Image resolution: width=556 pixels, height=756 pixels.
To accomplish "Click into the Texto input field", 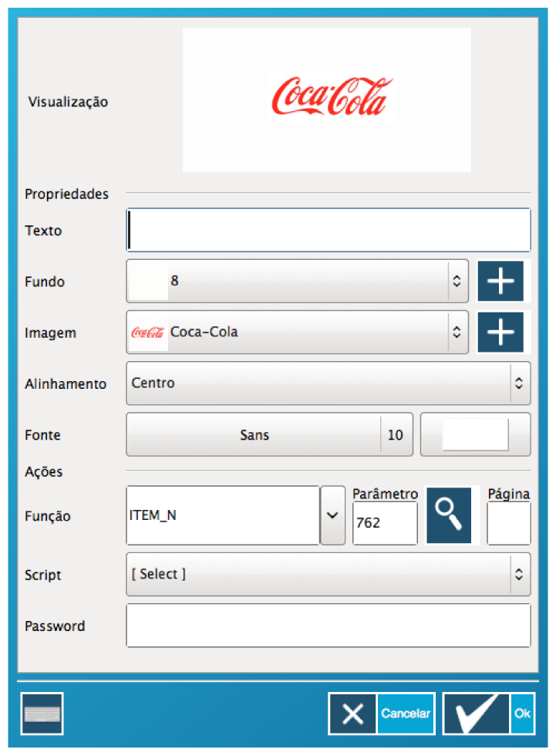I will tap(329, 231).
